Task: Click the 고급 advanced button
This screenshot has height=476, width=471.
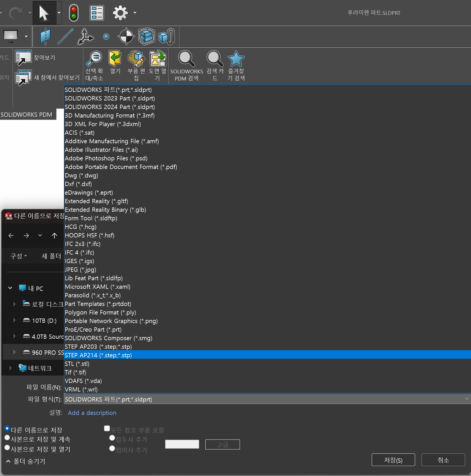Action: pos(223,444)
